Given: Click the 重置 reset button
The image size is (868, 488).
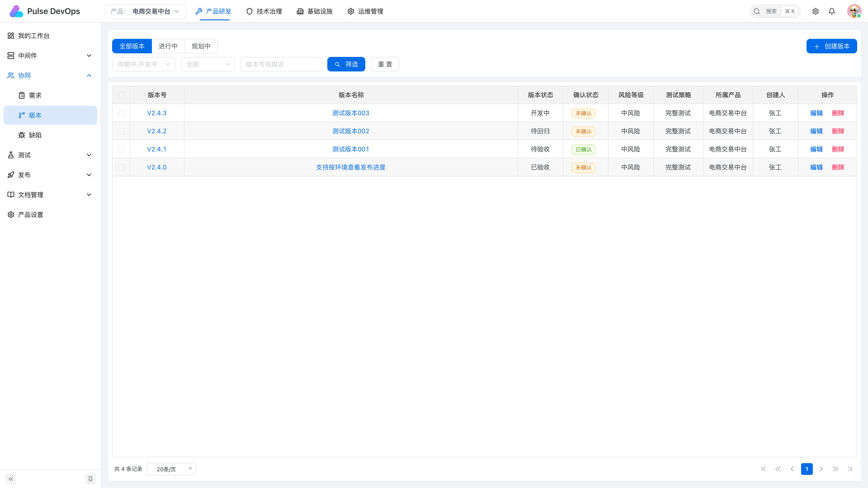Looking at the screenshot, I should click(385, 64).
